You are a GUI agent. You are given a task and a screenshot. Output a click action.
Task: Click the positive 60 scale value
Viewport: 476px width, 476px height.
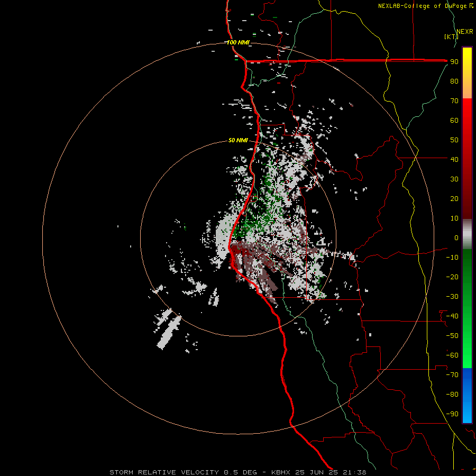[x=454, y=121]
